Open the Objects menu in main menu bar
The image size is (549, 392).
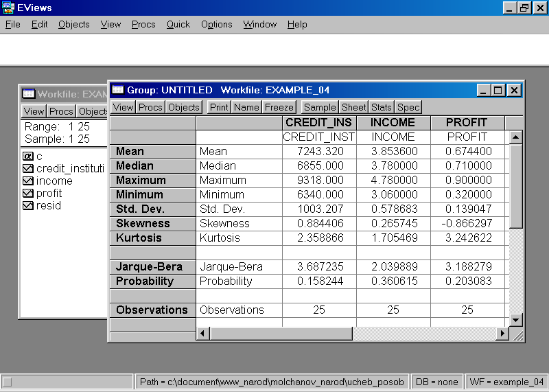coord(74,25)
